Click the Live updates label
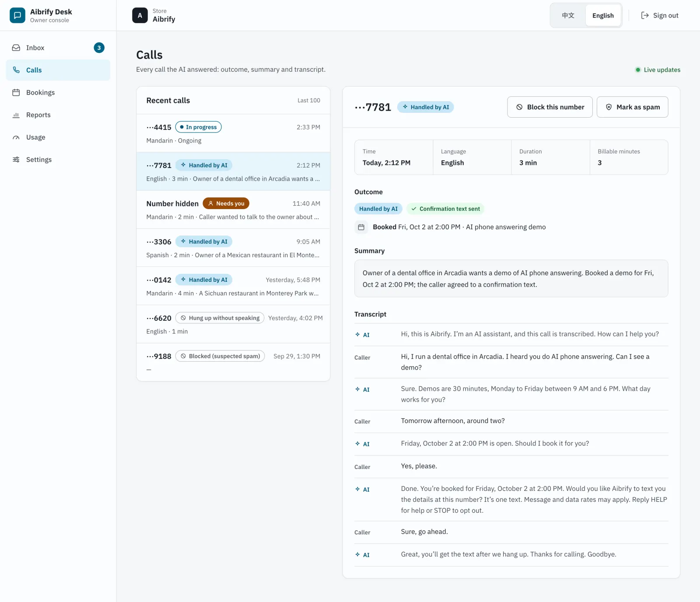 (662, 70)
